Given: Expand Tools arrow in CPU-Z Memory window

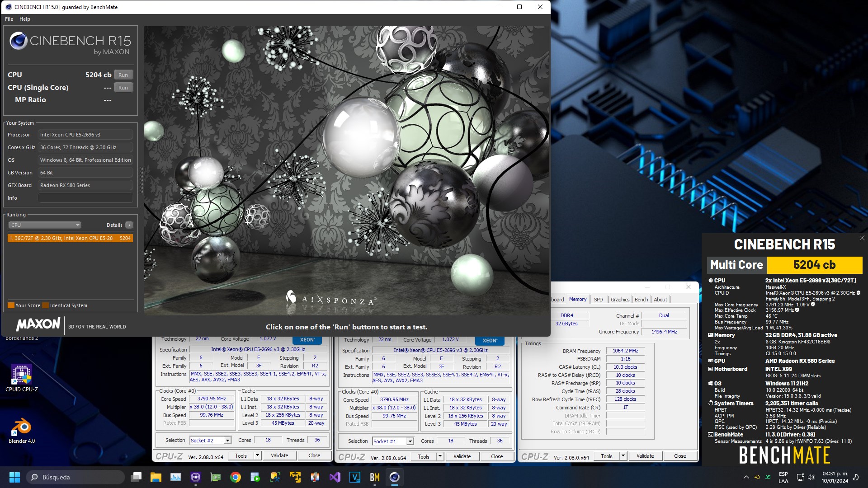Looking at the screenshot, I should coord(623,456).
